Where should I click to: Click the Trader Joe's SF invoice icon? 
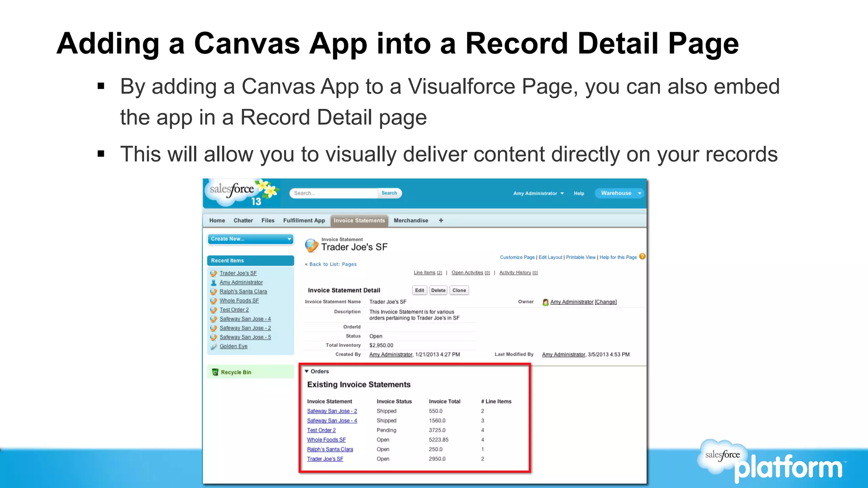[x=312, y=245]
